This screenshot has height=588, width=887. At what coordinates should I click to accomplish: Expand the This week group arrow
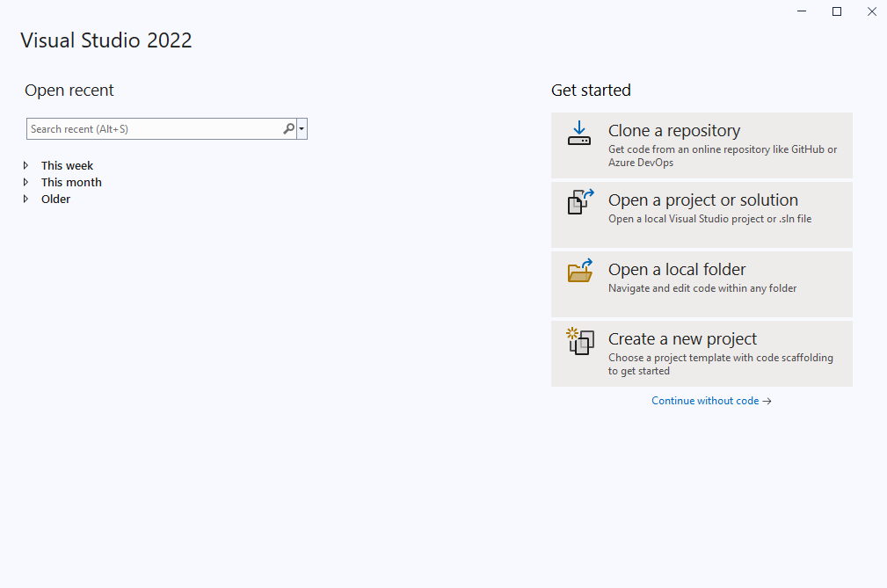point(26,165)
